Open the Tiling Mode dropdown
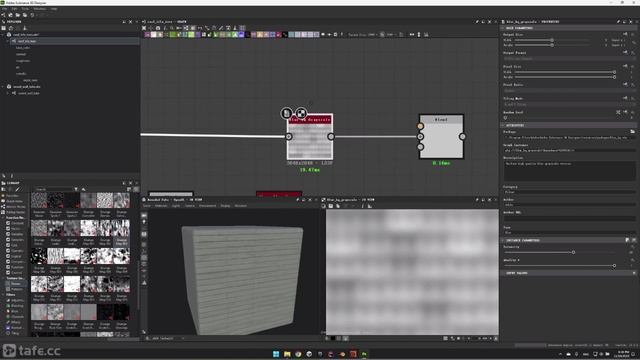 [569, 104]
